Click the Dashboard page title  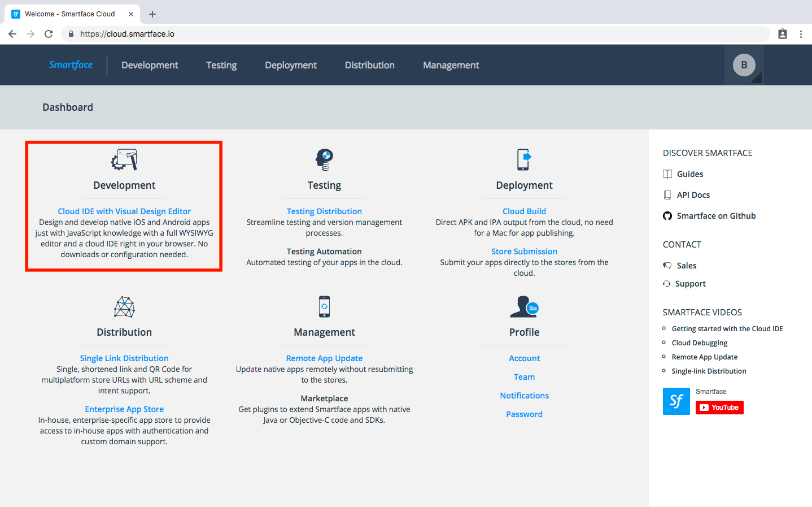click(68, 107)
